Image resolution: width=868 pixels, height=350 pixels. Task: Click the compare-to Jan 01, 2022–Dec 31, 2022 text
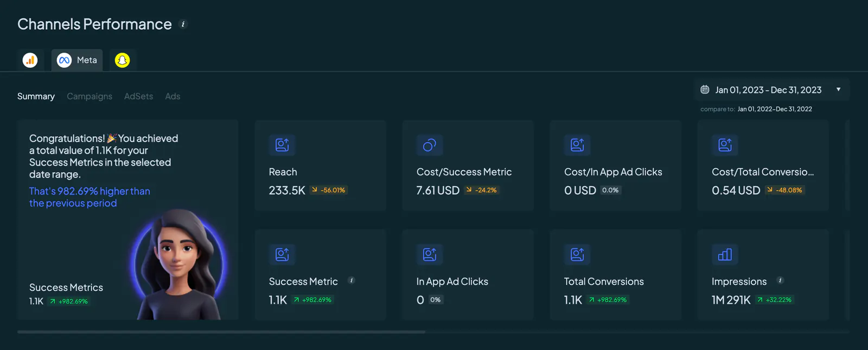pos(775,109)
